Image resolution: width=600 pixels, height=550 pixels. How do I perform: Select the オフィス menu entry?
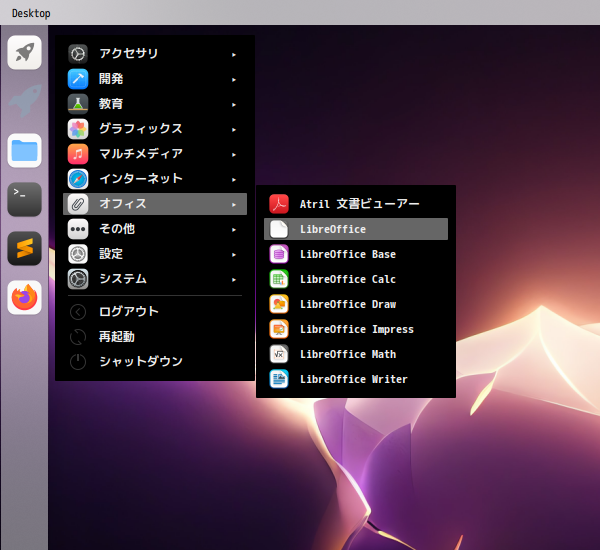click(155, 204)
